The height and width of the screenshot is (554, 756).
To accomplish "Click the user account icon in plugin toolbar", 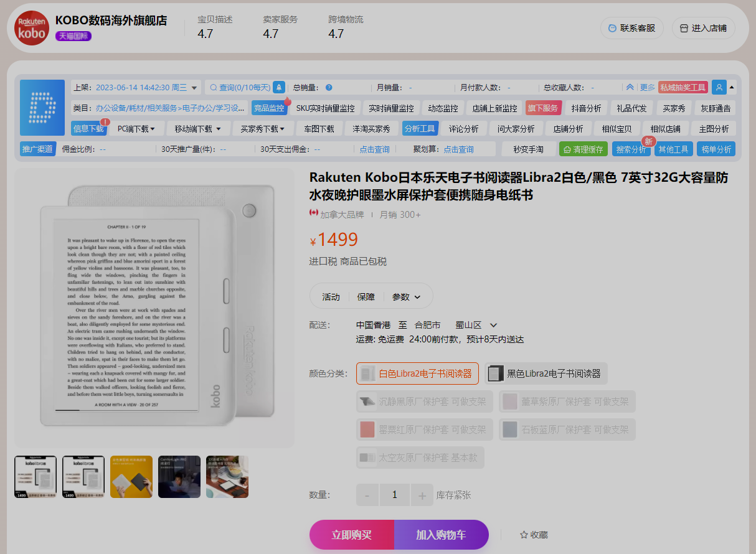I will click(719, 88).
